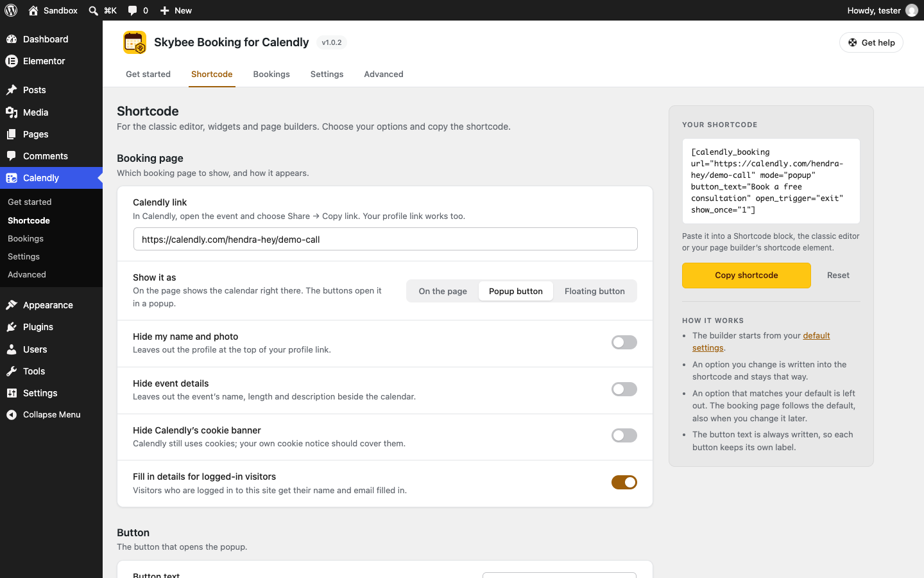Click the New content plus icon
This screenshot has height=578, width=924.
point(164,10)
